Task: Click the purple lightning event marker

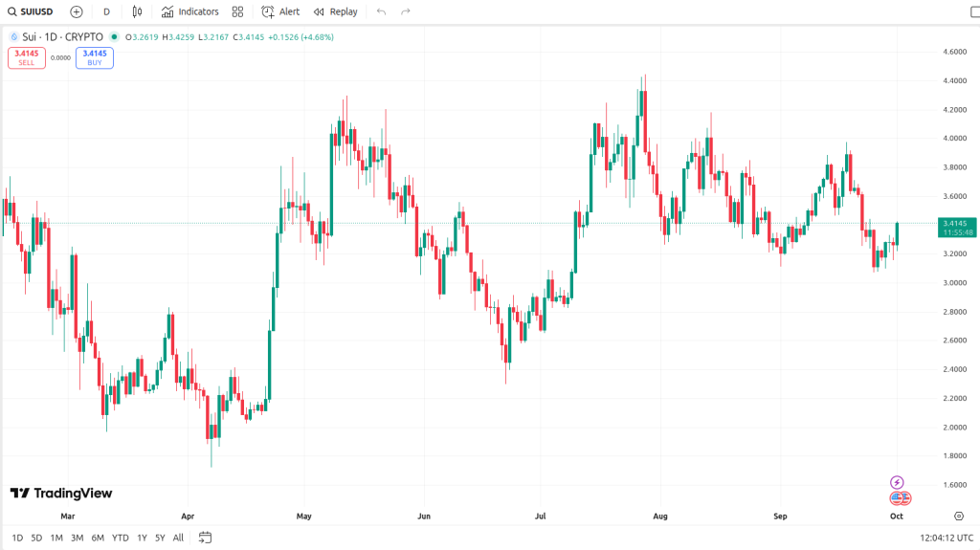Action: pyautogui.click(x=897, y=482)
